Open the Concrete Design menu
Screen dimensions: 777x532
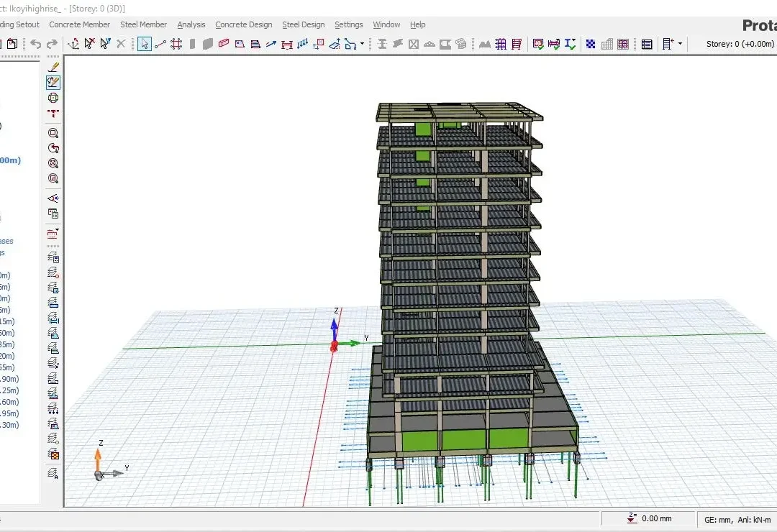243,24
